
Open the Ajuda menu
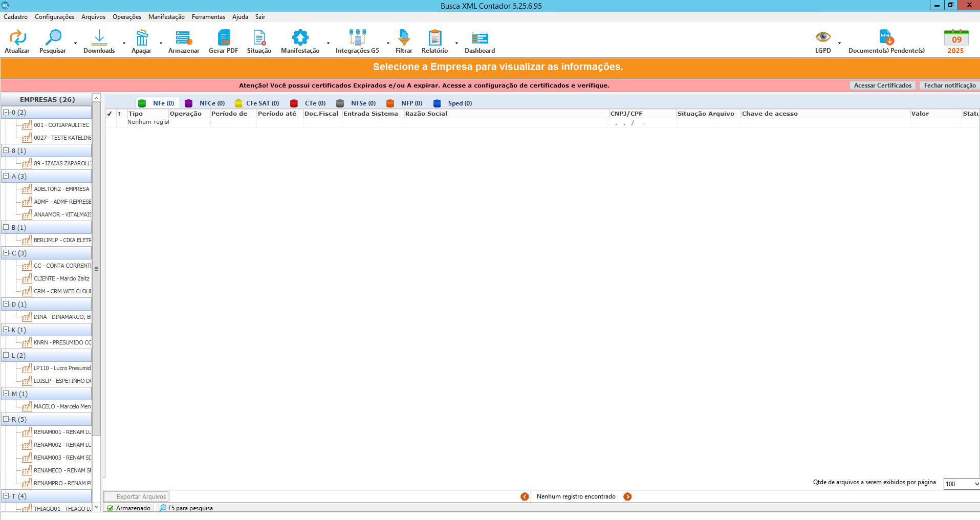point(240,17)
